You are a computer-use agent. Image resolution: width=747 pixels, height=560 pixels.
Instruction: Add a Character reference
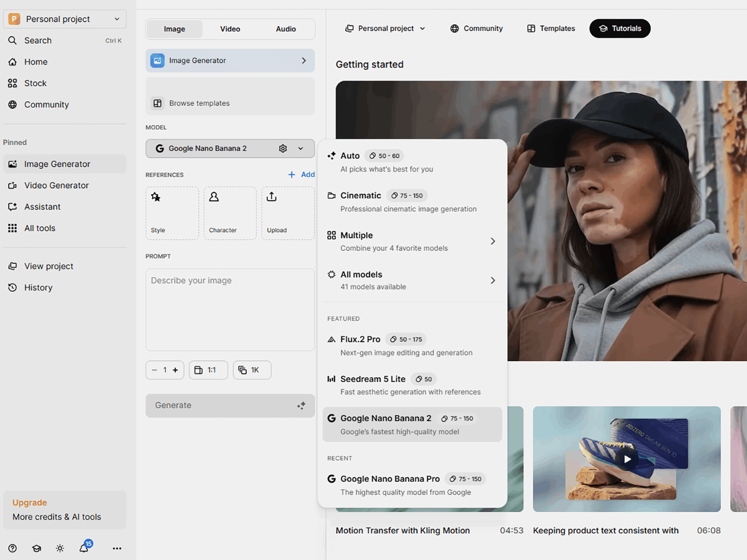[230, 213]
